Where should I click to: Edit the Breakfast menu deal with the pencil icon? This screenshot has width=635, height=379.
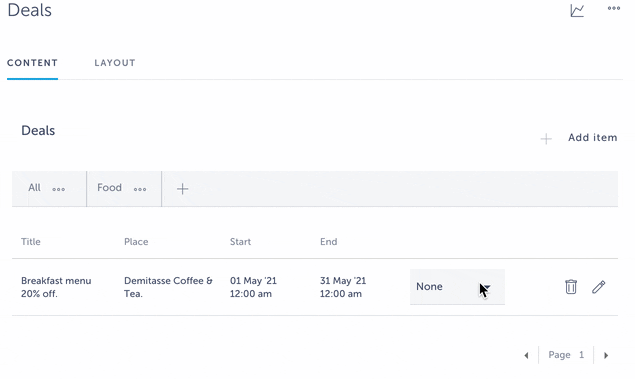[x=599, y=287]
